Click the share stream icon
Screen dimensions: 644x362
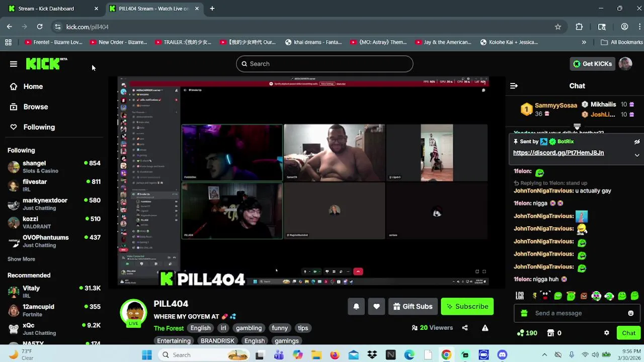tap(465, 328)
